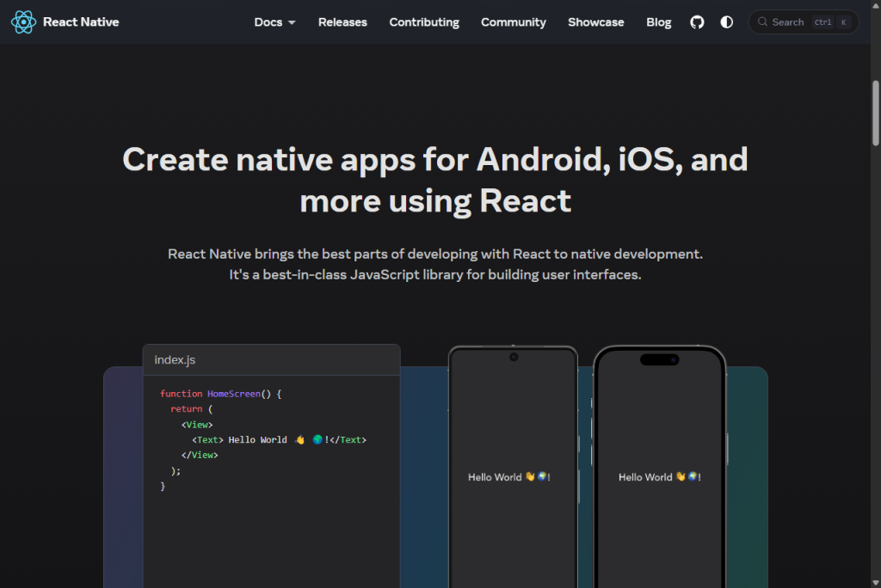Expand the Docs dropdown menu
Viewport: 881px width, 588px height.
coord(274,21)
